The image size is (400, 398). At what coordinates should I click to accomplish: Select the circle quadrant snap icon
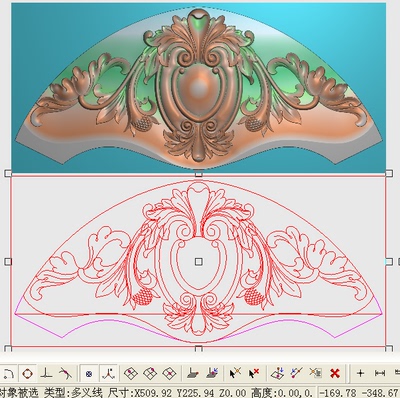tap(27, 373)
